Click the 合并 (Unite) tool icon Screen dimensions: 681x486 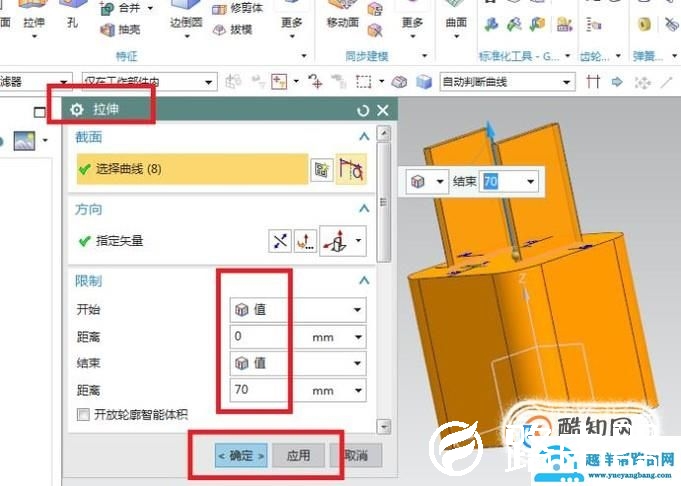point(107,8)
